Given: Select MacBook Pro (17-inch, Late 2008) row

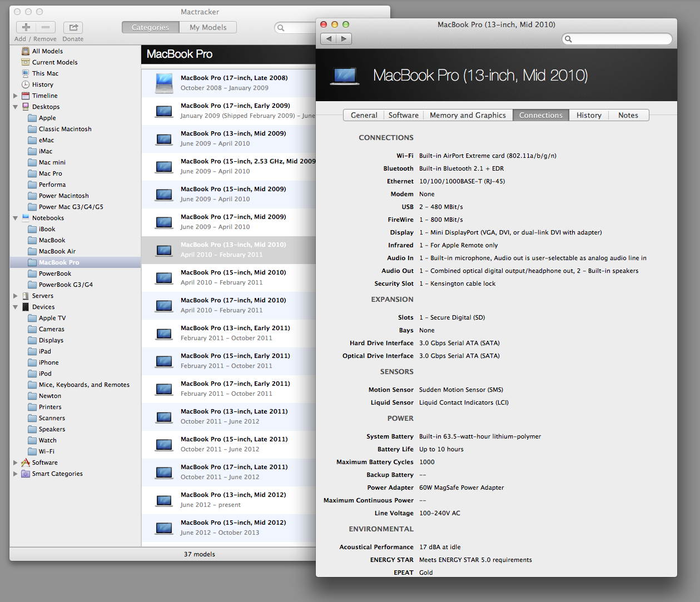Looking at the screenshot, I should point(229,83).
